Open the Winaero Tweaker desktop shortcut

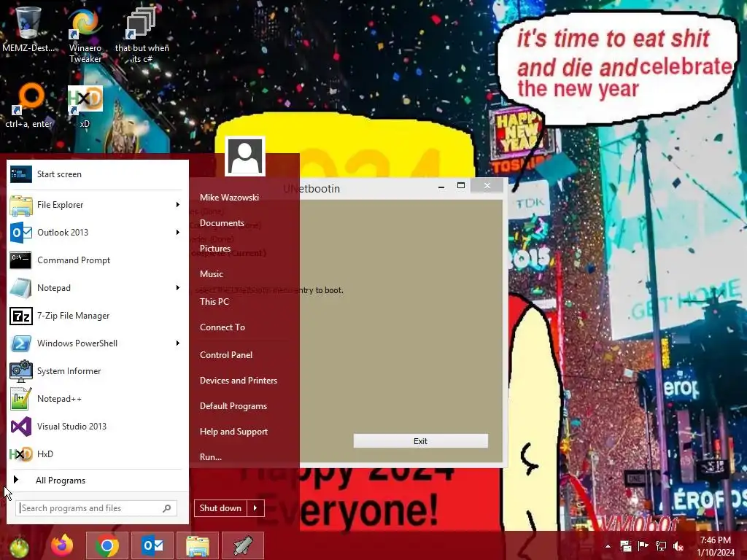point(85,34)
